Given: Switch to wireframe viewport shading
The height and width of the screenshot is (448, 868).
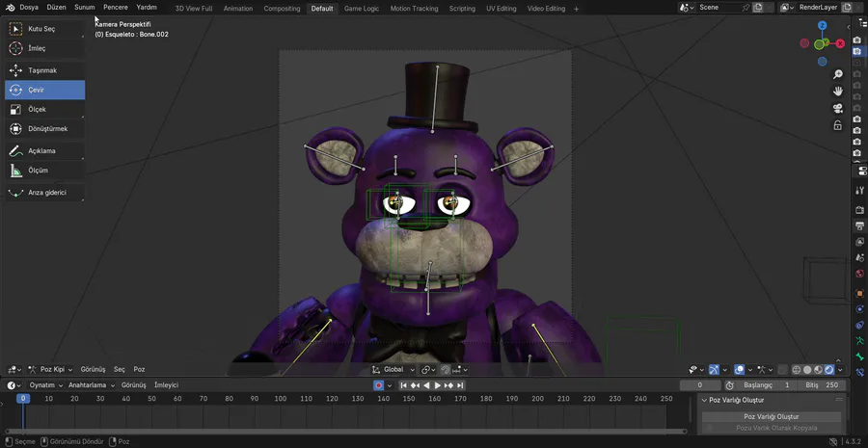Looking at the screenshot, I should click(797, 369).
